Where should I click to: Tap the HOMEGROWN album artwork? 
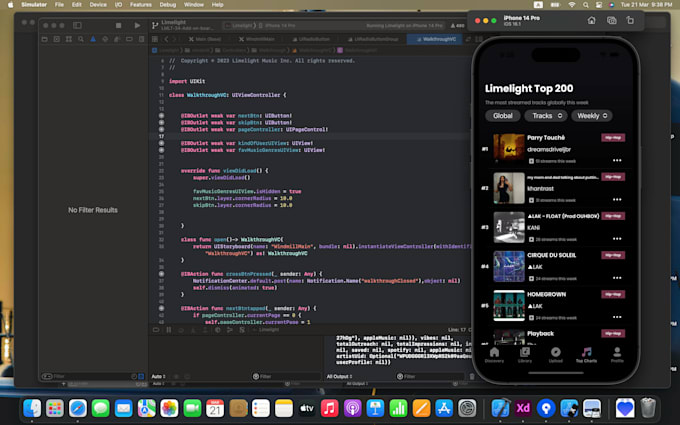509,305
